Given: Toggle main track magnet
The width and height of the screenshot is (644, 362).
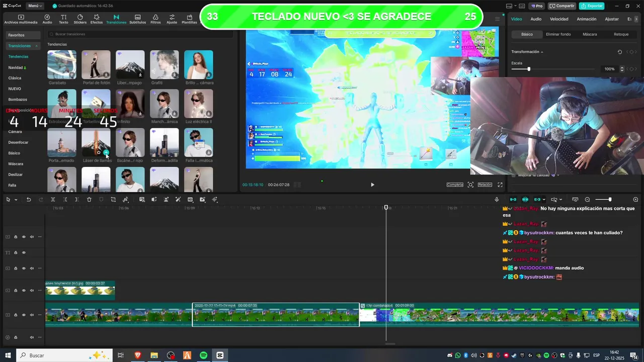Looking at the screenshot, I should pos(513,200).
